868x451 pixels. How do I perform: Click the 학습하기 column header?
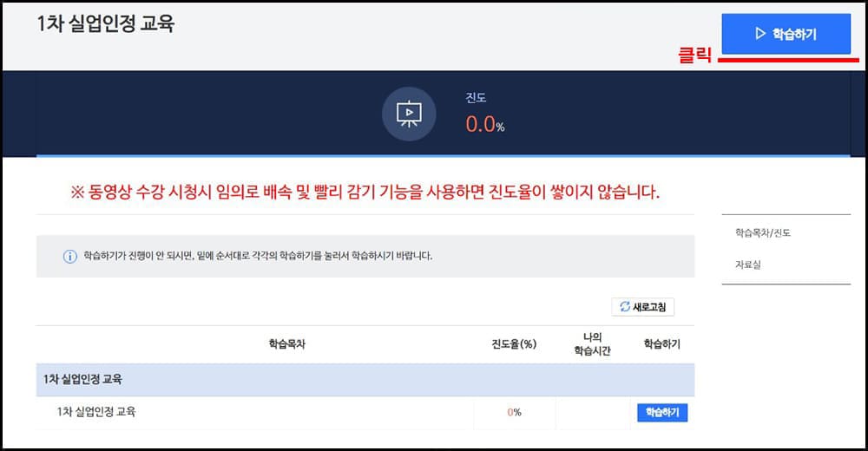pyautogui.click(x=662, y=343)
